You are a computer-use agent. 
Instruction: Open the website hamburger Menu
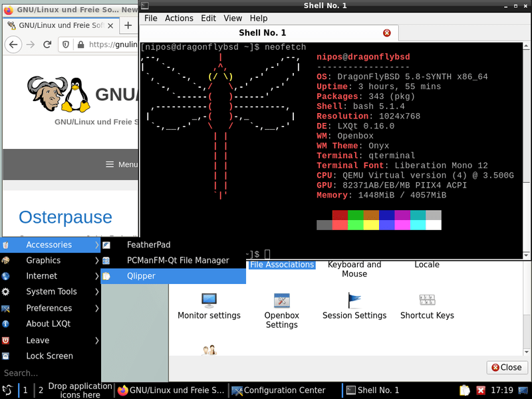[x=122, y=164]
